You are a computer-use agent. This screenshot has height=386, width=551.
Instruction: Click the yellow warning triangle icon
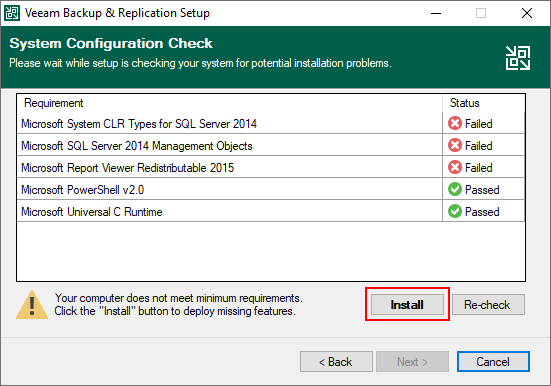coord(32,305)
